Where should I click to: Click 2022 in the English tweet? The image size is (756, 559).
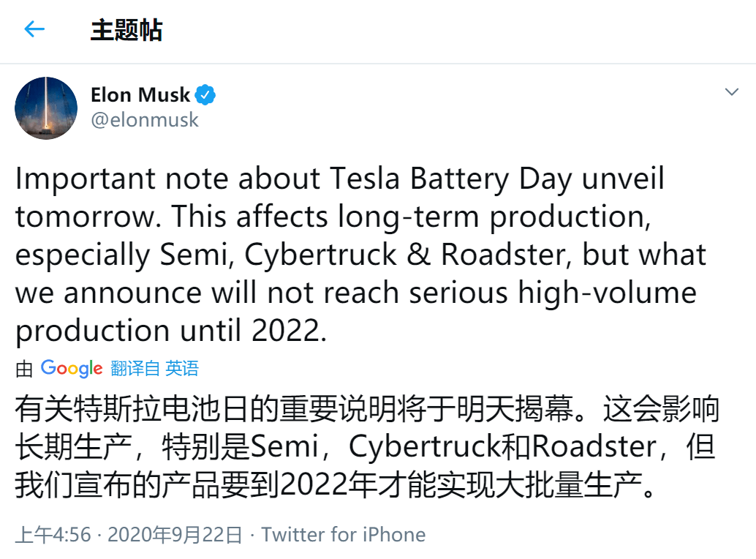pos(286,331)
